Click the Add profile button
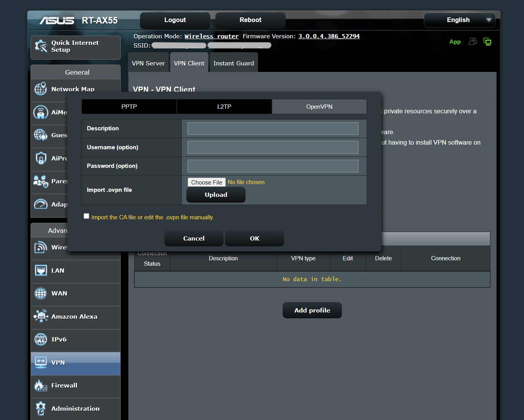 pos(312,310)
